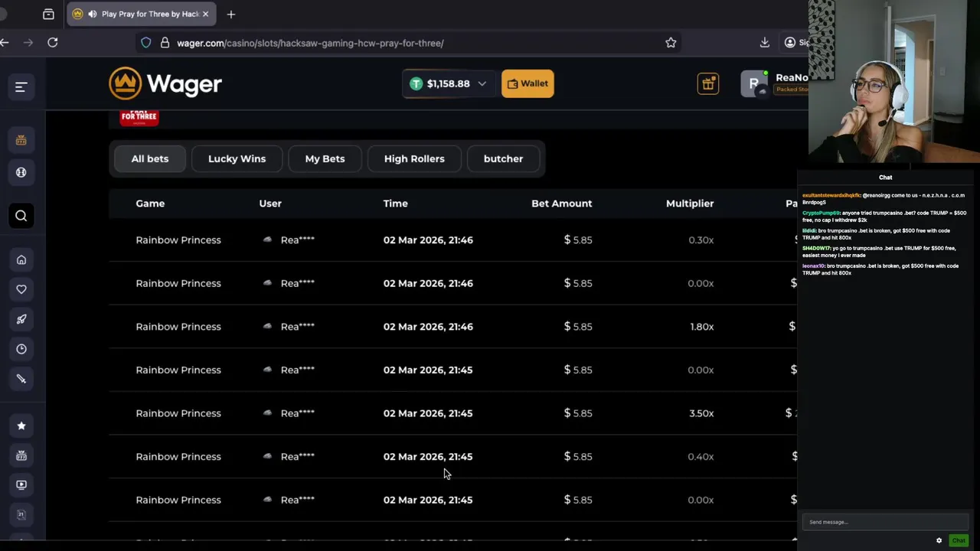Click the Pray for Three game thumbnail
Image resolution: width=980 pixels, height=551 pixels.
tap(139, 117)
